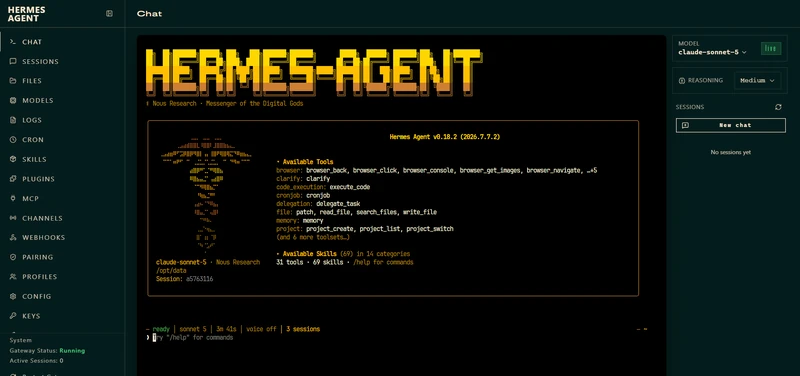The height and width of the screenshot is (376, 800).
Task: Click the 'Chat' page header title
Action: (149, 14)
